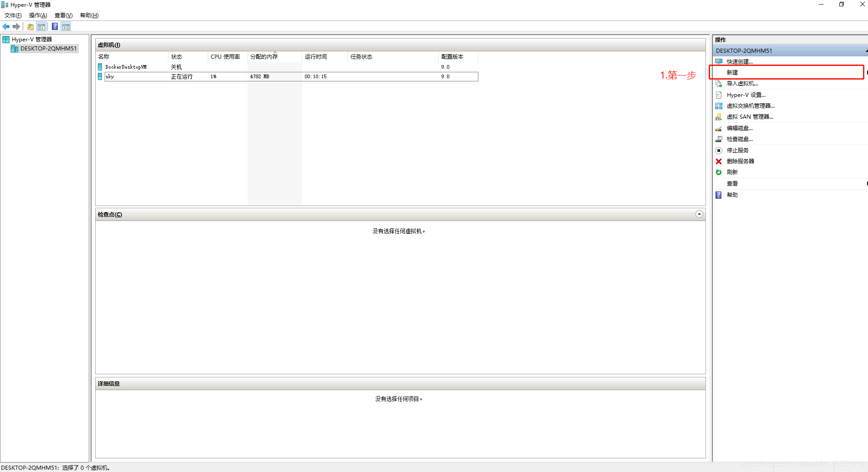Click the 导入虚拟机 import icon
The height and width of the screenshot is (472, 868).
[719, 84]
